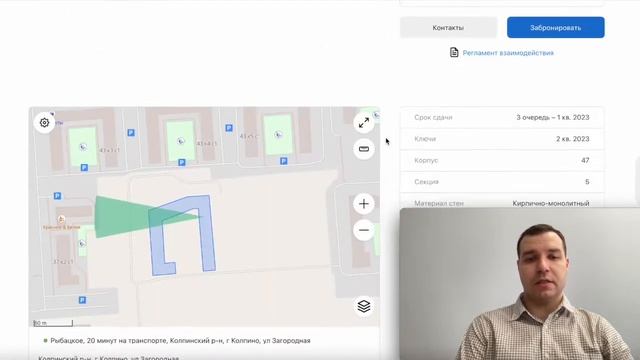Screen dimensions: 640x360
Task: Click parking marker between 43к3с1 and 43к4с1
Action: [x=131, y=133]
